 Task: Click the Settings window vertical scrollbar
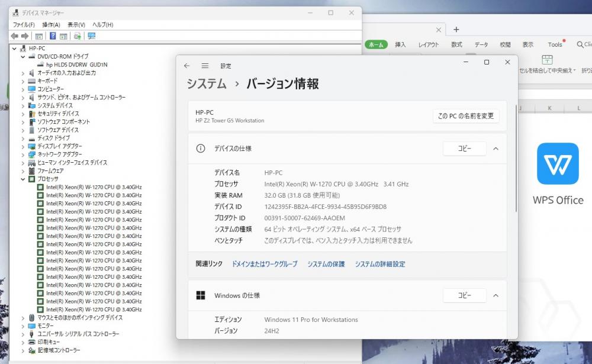[x=516, y=159]
